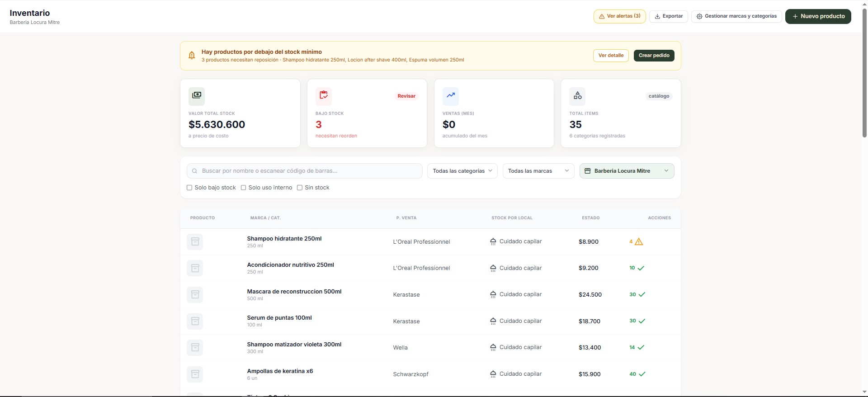The height and width of the screenshot is (397, 868).
Task: Open product Ampollas de keratina x6
Action: 280,371
